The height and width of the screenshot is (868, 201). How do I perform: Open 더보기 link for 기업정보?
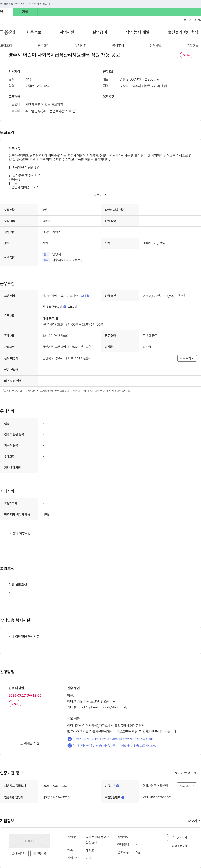(x=194, y=821)
